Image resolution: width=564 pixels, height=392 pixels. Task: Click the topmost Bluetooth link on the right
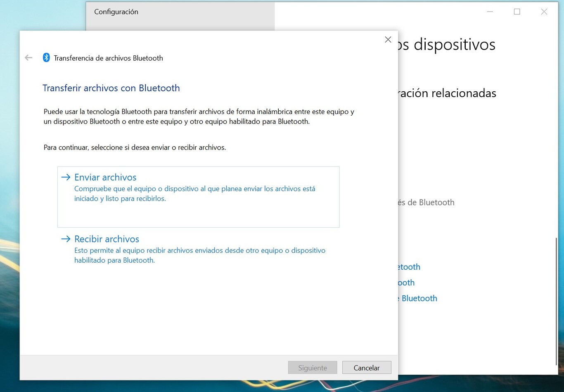click(x=409, y=267)
